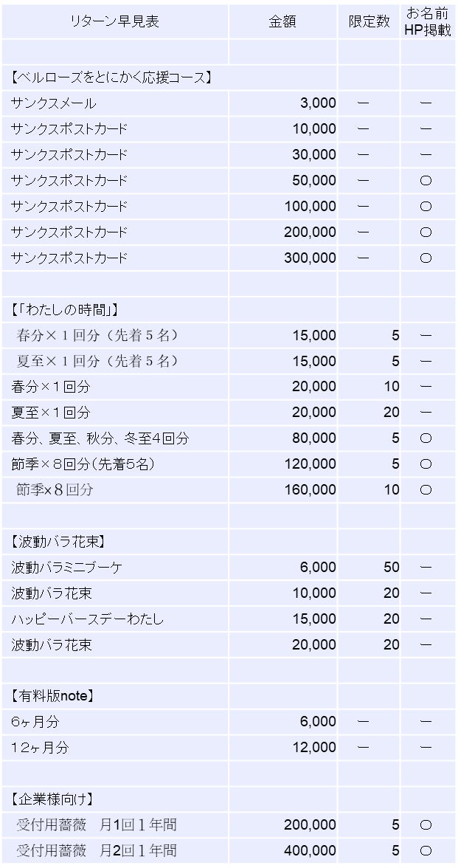Screen dimensions: 458x868
Task: Click the リターン早見表 header cell
Action: [114, 21]
